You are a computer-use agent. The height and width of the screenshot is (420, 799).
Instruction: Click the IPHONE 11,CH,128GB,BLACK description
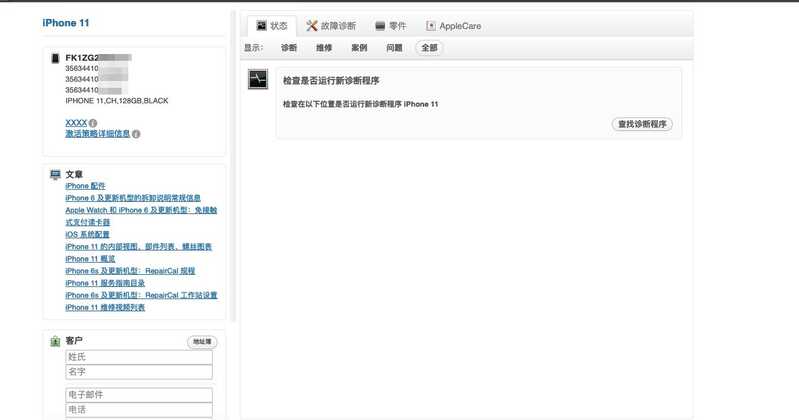point(117,101)
